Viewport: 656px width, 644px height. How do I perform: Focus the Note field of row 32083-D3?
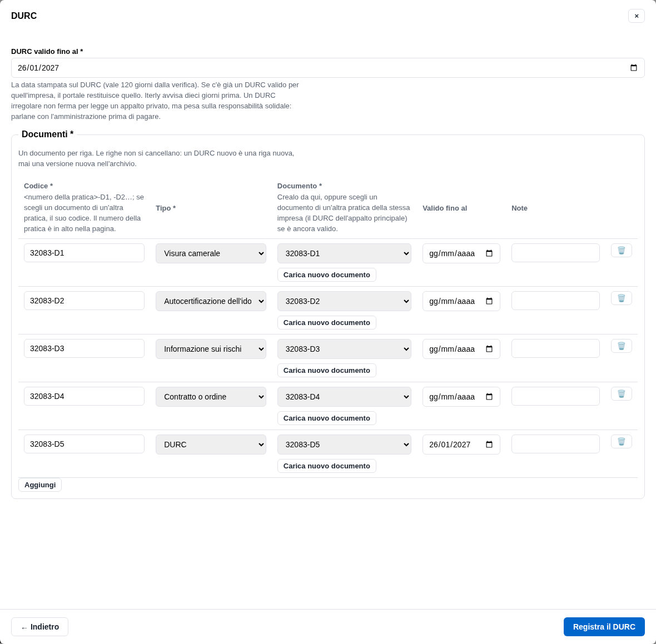555,348
